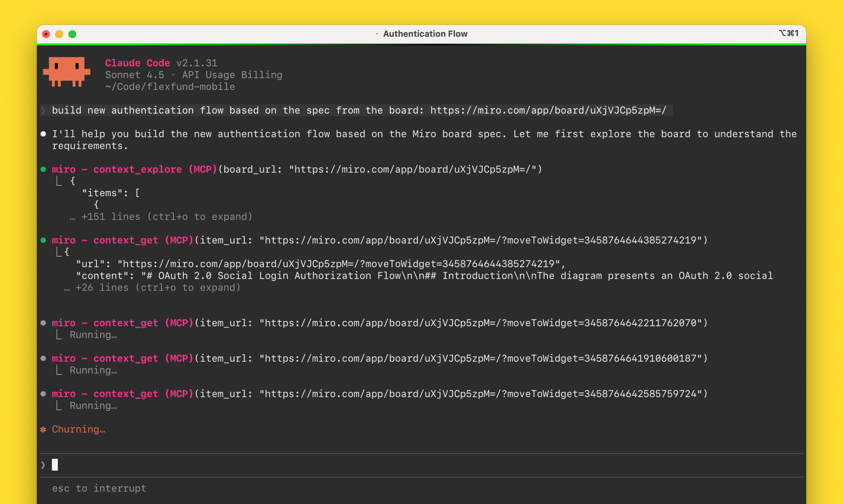Viewport: 843px width, 504px height.
Task: Click the Authentication Flow window title
Action: click(425, 34)
